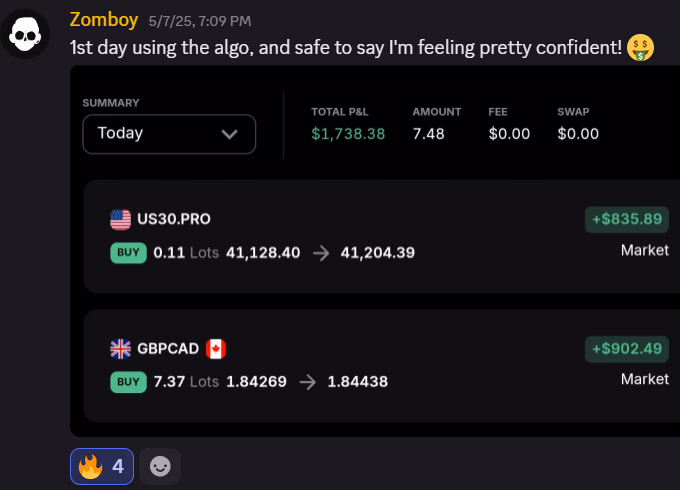Screen dimensions: 680x490
Task: Click the UK flag icon beside GBPCAD
Action: [x=121, y=348]
